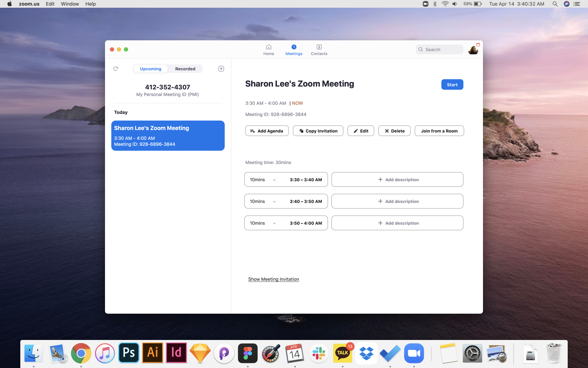Viewport: 588px width, 368px height.
Task: Add description for 3:40 – 3:50 AM slot
Action: [x=397, y=201]
